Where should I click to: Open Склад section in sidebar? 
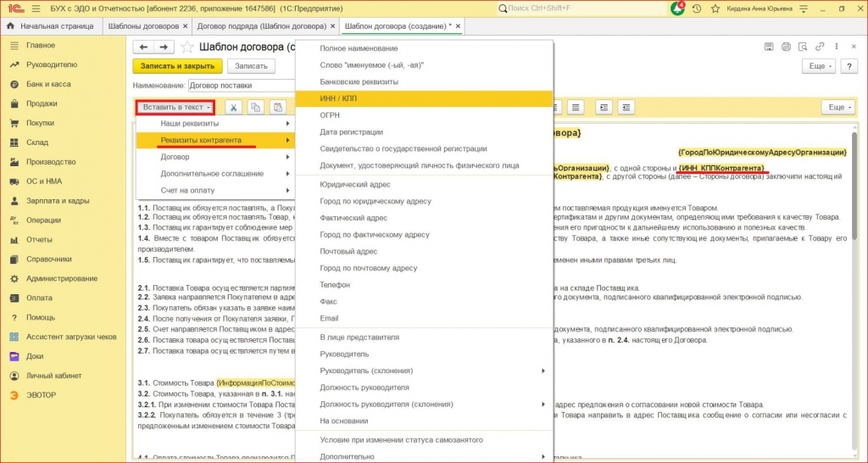pos(37,142)
